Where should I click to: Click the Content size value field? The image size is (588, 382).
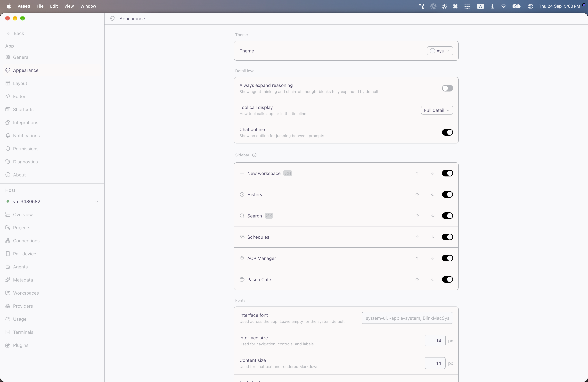435,363
